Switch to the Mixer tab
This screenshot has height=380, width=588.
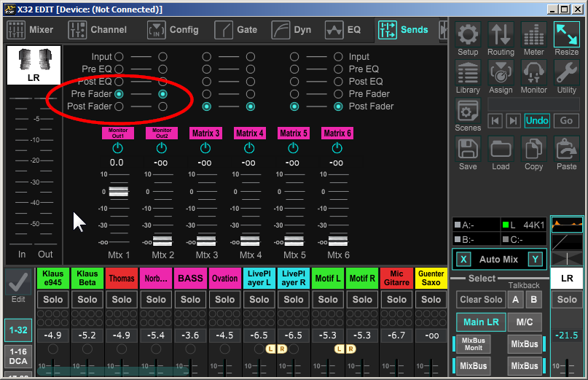[x=31, y=30]
